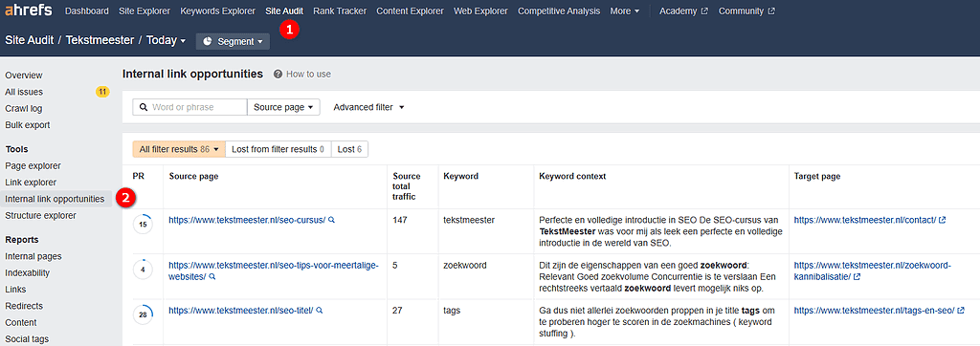Click the traffic value 147
The image size is (980, 346).
pos(400,220)
